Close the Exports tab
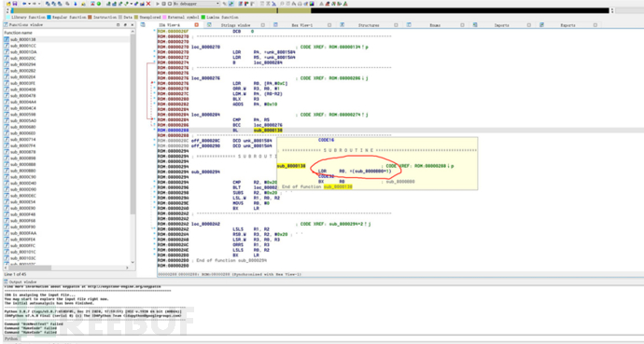Screen dimensions: 644x344 595,25
